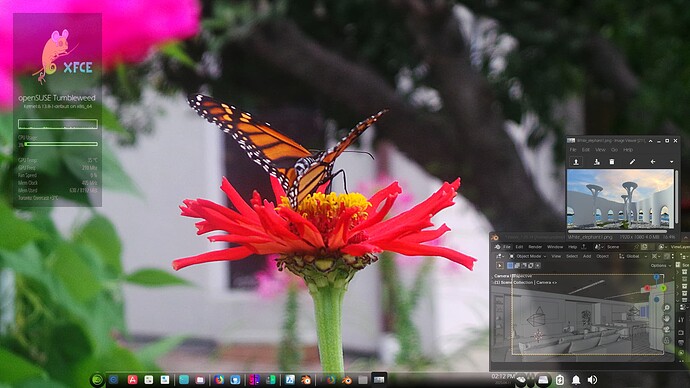Open the applications menu in the panel

[x=97, y=379]
